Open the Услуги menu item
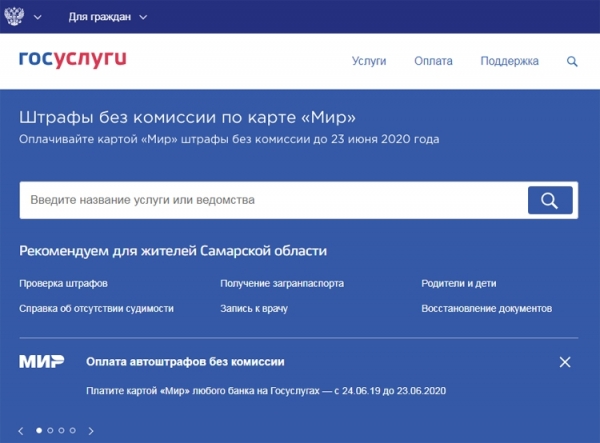The height and width of the screenshot is (443, 600). [369, 61]
